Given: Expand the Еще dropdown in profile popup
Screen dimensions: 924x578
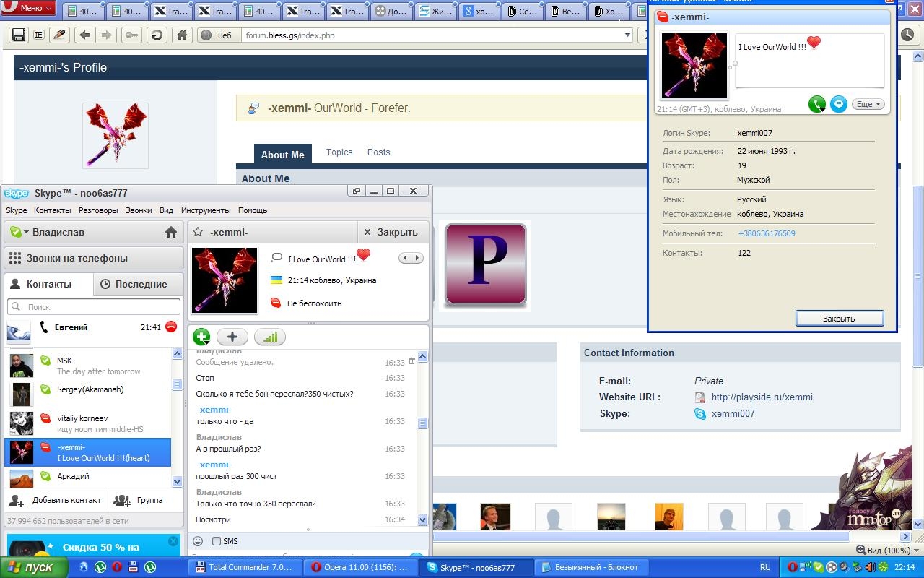Looking at the screenshot, I should click(868, 104).
